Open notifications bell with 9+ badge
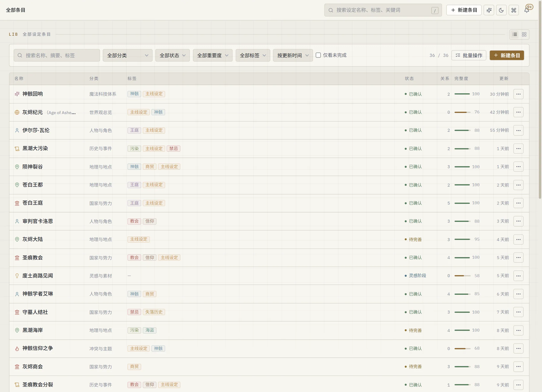 pos(527,9)
